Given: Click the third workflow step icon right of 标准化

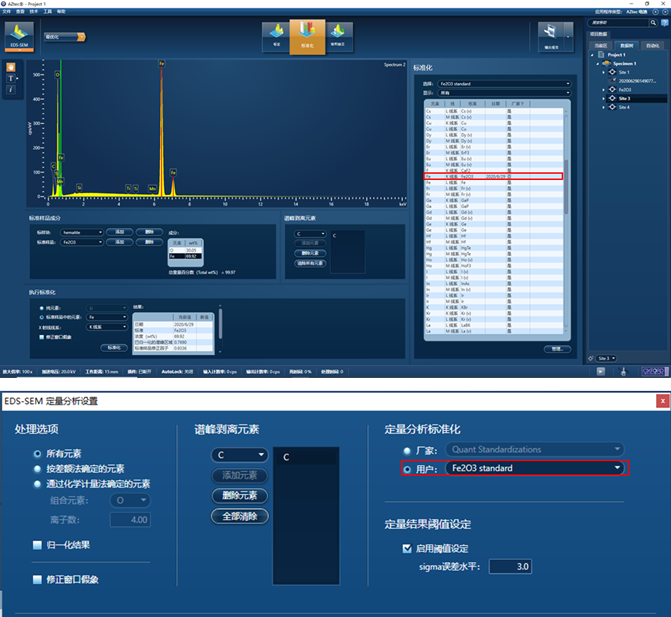Looking at the screenshot, I should 341,38.
